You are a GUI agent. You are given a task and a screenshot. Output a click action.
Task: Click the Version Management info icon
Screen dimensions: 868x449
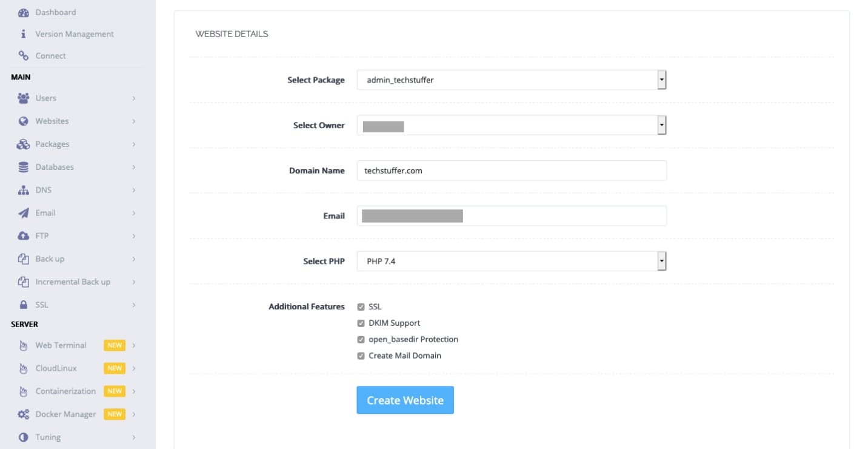tap(24, 34)
